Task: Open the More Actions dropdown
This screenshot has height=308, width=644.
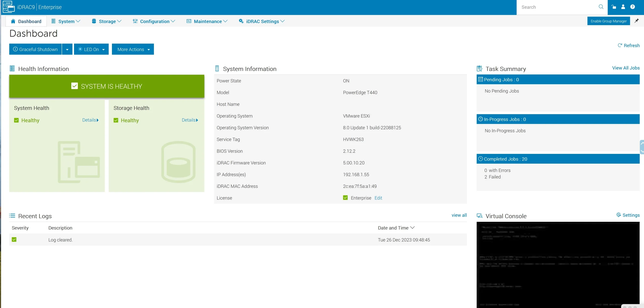Action: pyautogui.click(x=133, y=49)
